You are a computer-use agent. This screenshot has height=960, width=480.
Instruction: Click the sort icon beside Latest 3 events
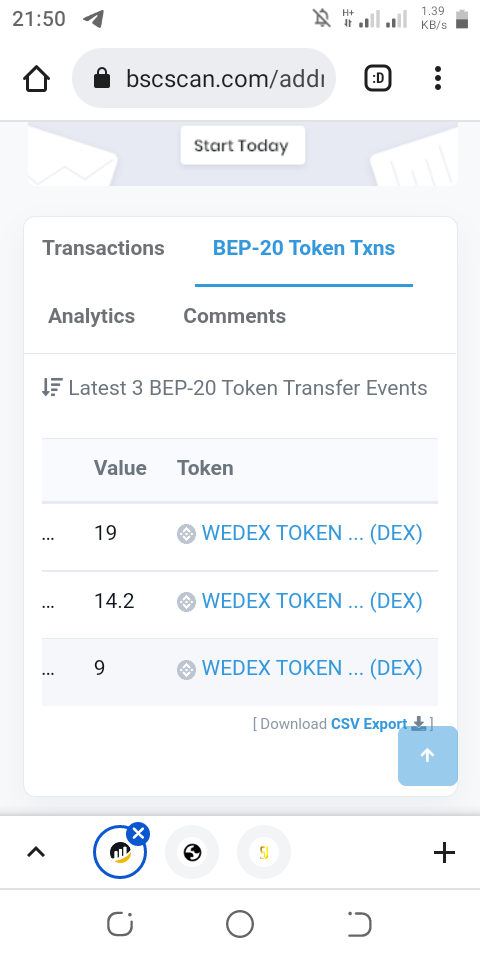coord(52,388)
